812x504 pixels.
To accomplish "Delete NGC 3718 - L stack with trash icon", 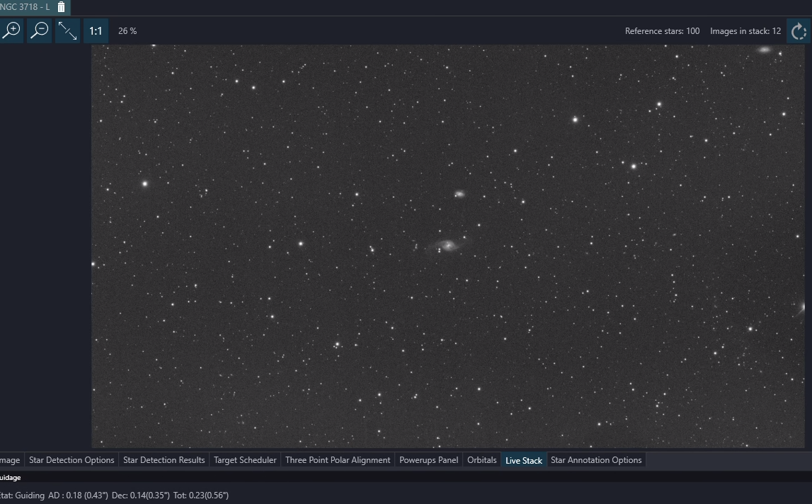I will point(61,7).
